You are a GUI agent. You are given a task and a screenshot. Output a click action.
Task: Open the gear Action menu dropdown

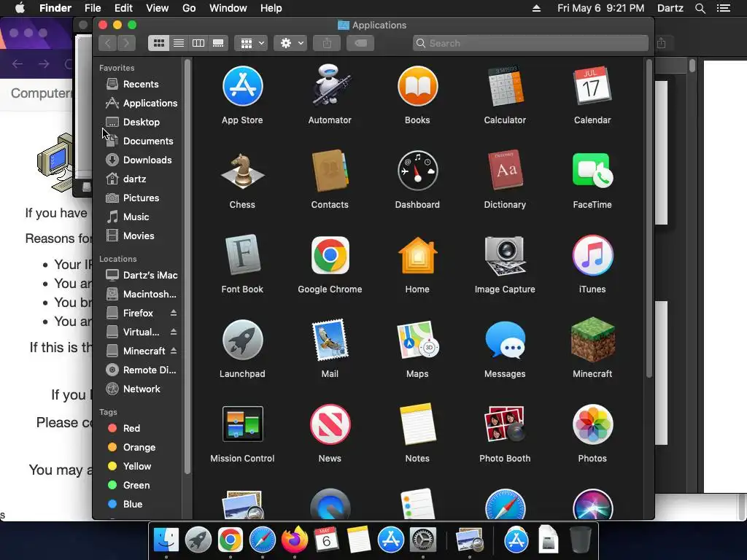pyautogui.click(x=290, y=43)
